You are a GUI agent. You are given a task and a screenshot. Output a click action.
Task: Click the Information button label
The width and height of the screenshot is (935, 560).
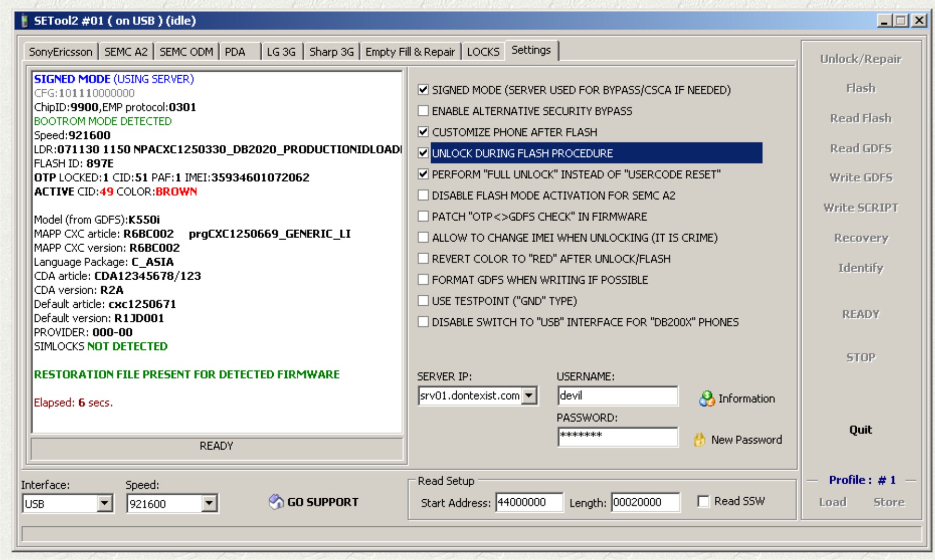(746, 398)
